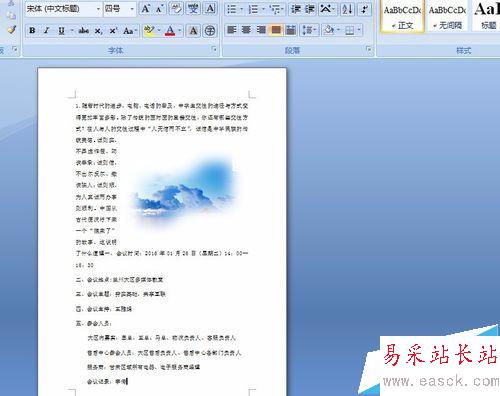This screenshot has width=500, height=396.
Task: Apply red font color
Action: [x=170, y=31]
